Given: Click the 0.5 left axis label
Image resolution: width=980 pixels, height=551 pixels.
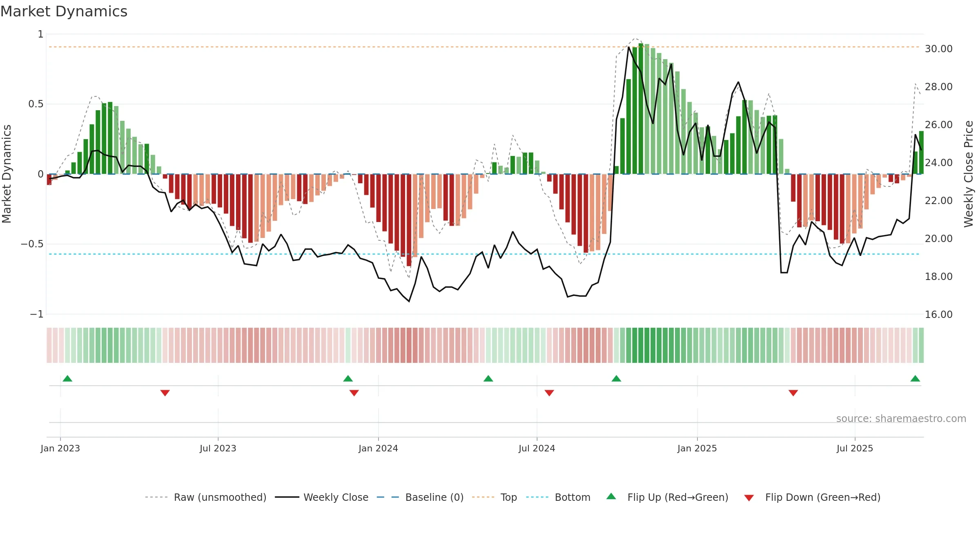Looking at the screenshot, I should click(36, 104).
